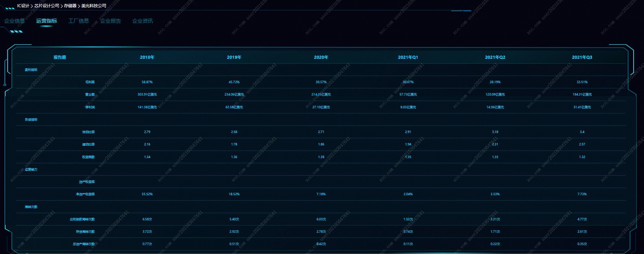Click the 55.52% return on equity cell
Screen dimensions: 644x254
point(147,194)
